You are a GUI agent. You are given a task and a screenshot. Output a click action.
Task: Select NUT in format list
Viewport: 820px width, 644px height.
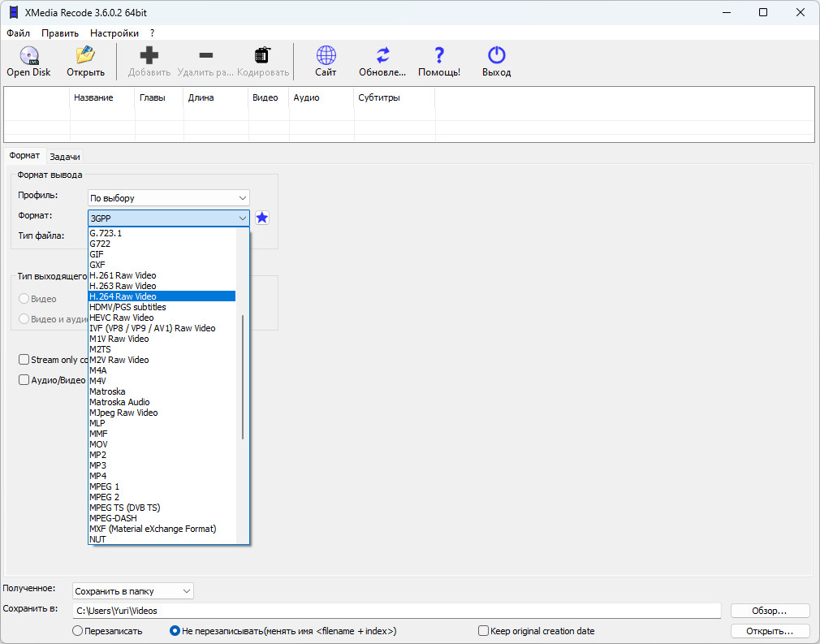pyautogui.click(x=162, y=539)
